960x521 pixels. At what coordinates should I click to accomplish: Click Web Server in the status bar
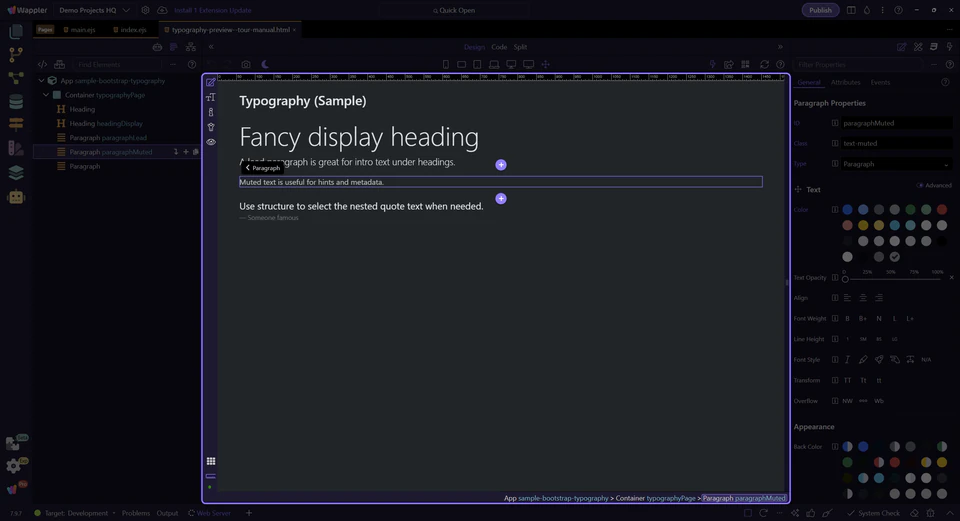[209, 513]
